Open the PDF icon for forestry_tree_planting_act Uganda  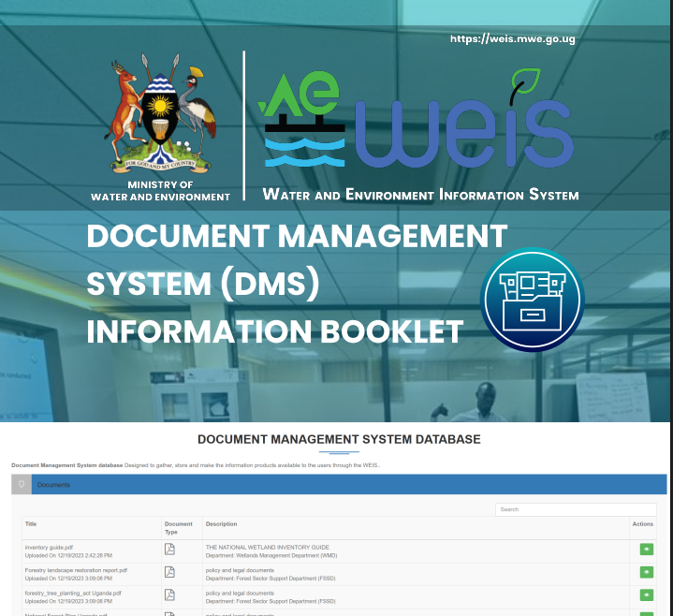click(x=169, y=594)
